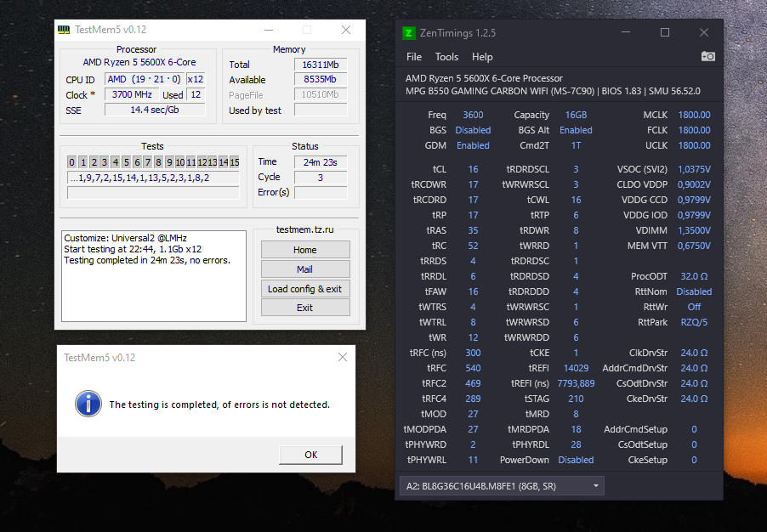This screenshot has width=767, height=532.
Task: Click the Home button in TestMem5
Action: click(x=305, y=250)
